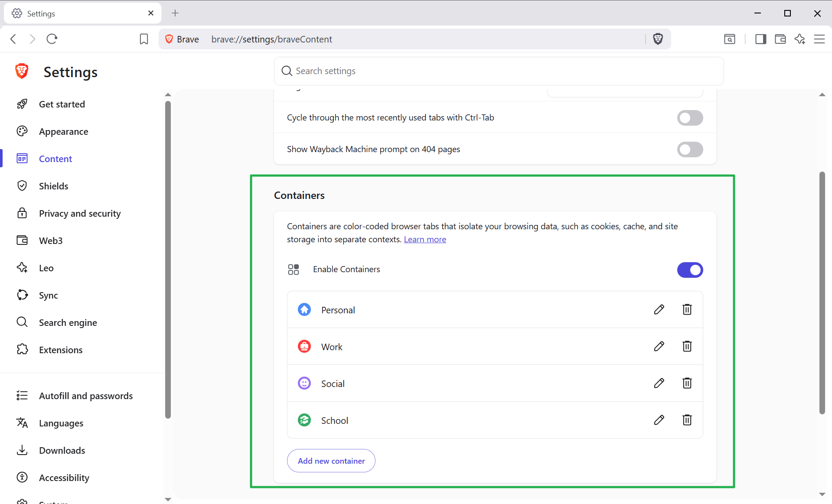Viewport: 832px width, 504px height.
Task: Focus the Search settings field
Action: coord(499,71)
